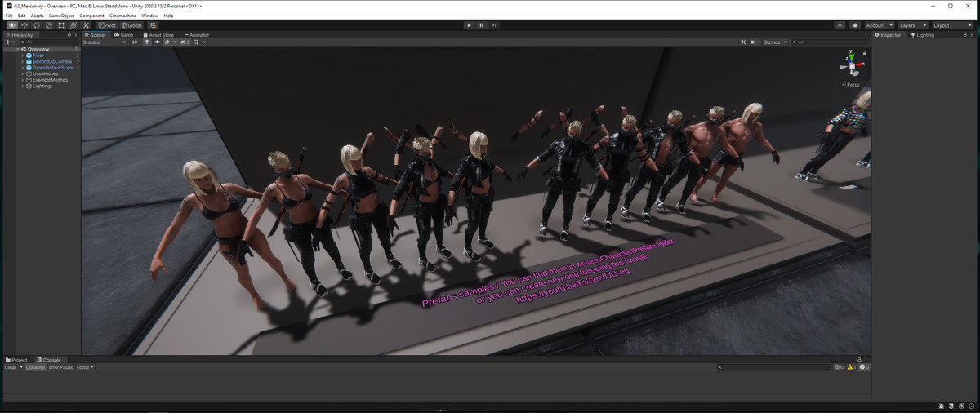Select the Scale tool
The width and height of the screenshot is (980, 413).
[x=49, y=25]
